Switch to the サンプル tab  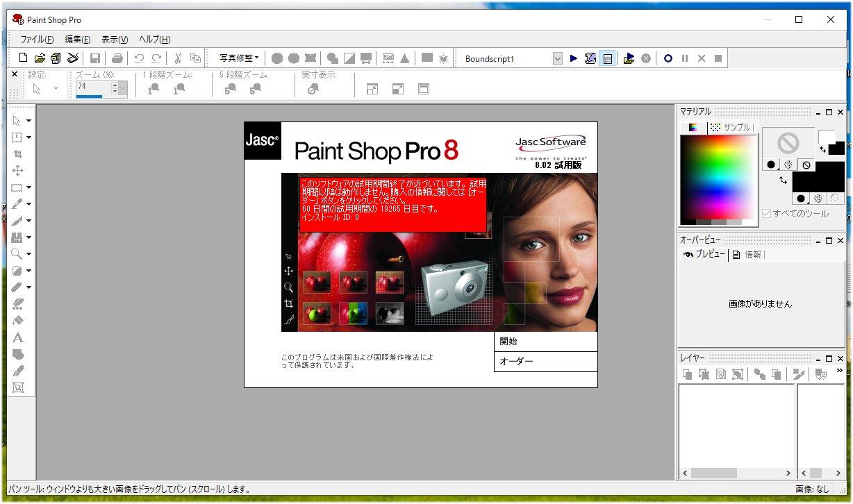pyautogui.click(x=731, y=128)
